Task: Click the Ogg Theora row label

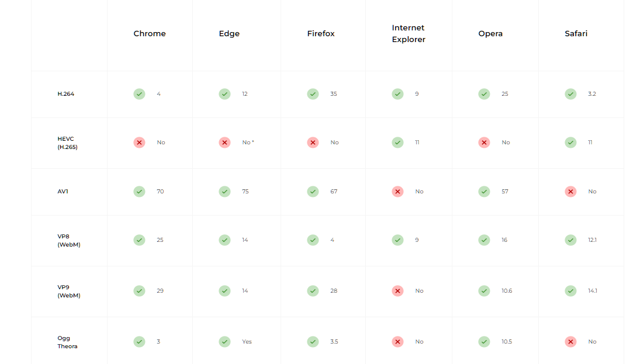Action: point(67,342)
